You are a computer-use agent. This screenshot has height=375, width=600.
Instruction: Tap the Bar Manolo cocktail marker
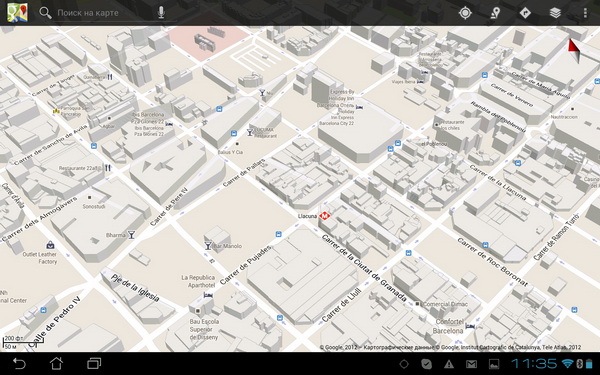[208, 246]
